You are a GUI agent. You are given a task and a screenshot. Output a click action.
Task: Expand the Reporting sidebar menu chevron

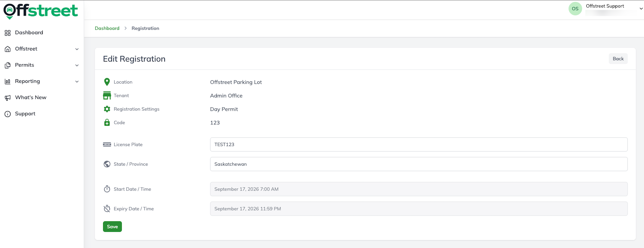pyautogui.click(x=77, y=82)
